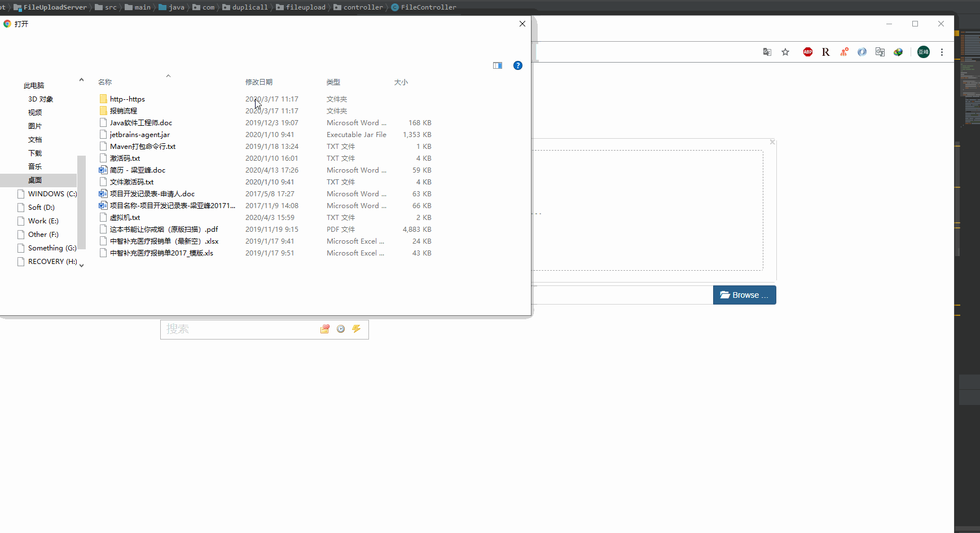Select the controller breadcrumb in IntelliJ

[x=363, y=7]
